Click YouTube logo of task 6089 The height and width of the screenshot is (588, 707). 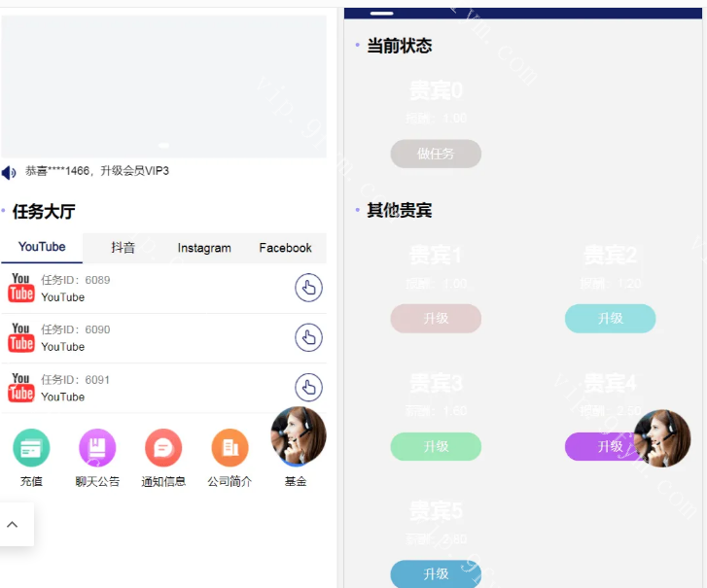(x=21, y=288)
